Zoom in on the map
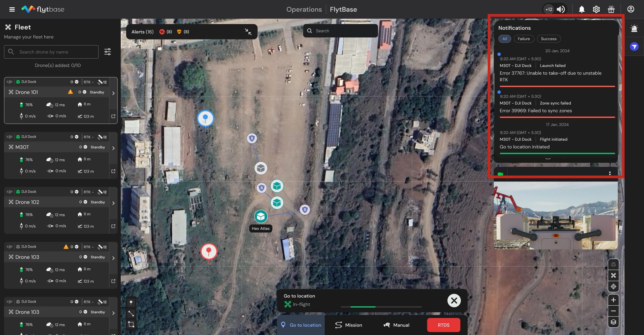 click(x=613, y=300)
